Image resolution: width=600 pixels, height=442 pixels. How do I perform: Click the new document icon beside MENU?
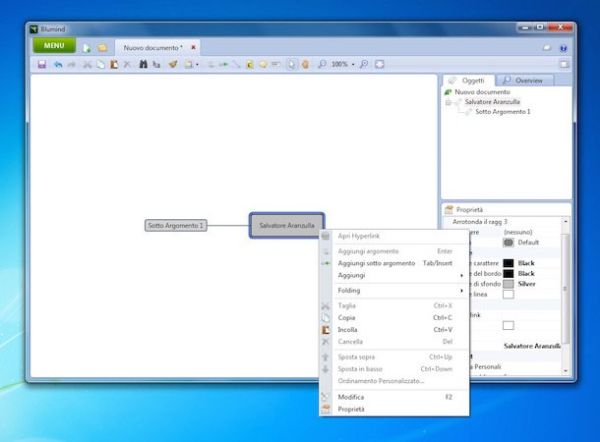coord(87,47)
